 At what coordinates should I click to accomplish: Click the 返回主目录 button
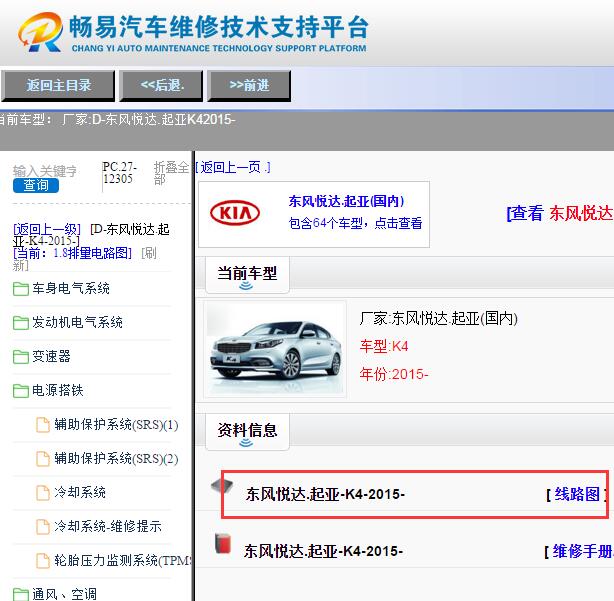coord(58,85)
